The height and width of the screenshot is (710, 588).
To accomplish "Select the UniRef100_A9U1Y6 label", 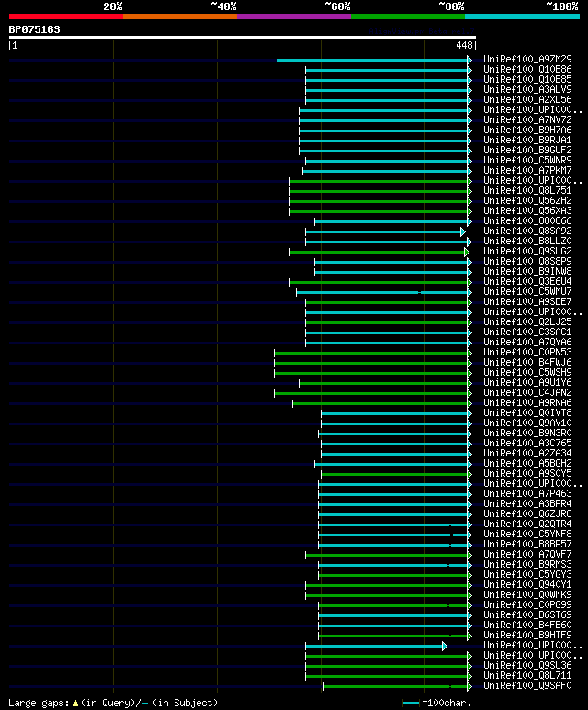I will [527, 383].
